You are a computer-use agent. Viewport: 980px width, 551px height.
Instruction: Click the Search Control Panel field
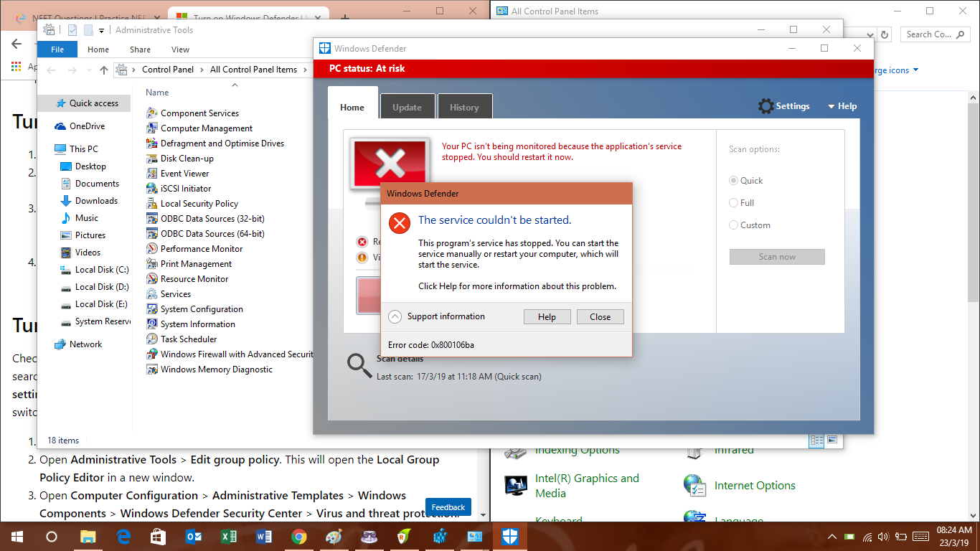[x=936, y=34]
